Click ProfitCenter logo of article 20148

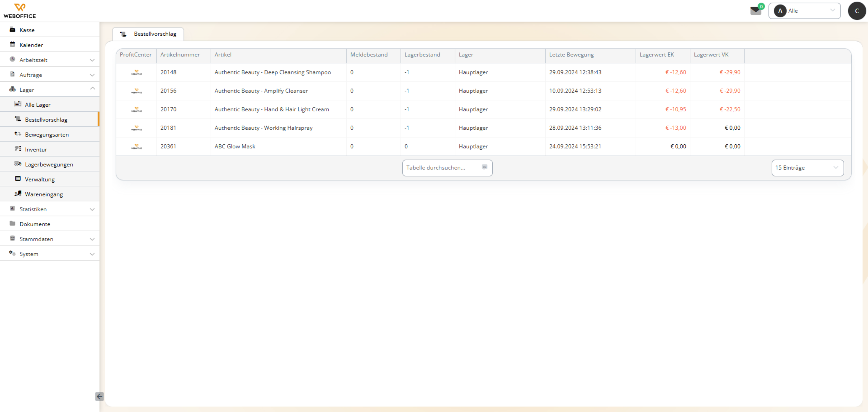pyautogui.click(x=136, y=73)
